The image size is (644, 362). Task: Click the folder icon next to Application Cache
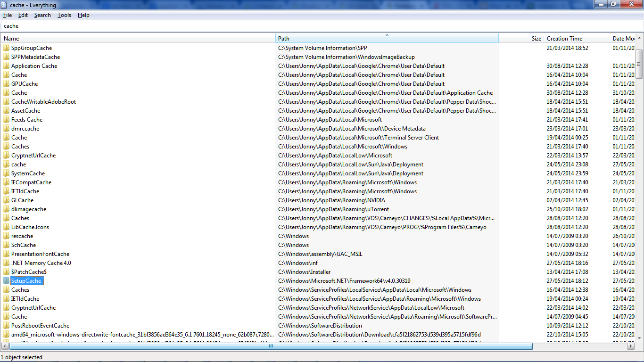6,66
